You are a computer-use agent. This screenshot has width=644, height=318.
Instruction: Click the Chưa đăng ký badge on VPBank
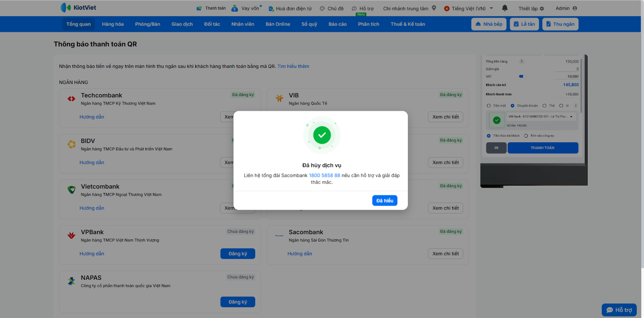pyautogui.click(x=241, y=232)
